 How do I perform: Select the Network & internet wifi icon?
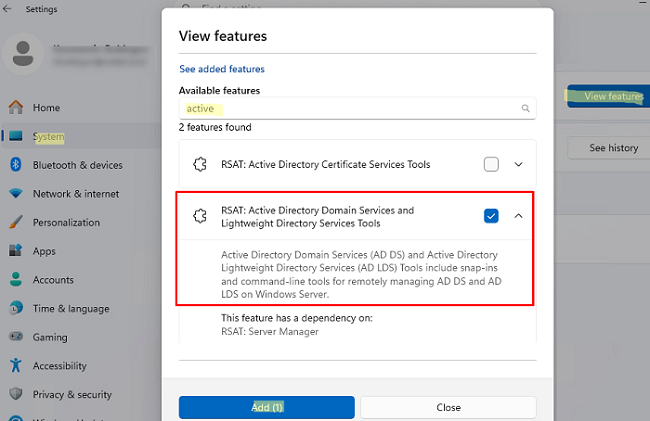[16, 193]
